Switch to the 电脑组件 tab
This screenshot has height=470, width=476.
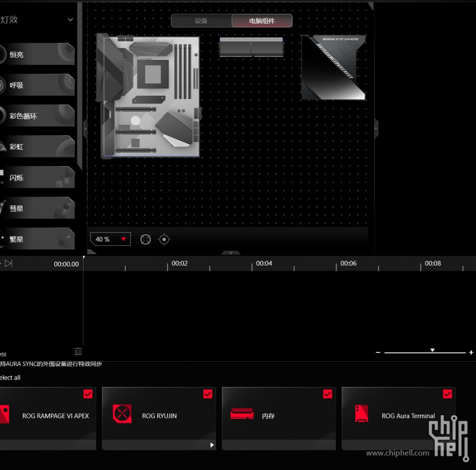pos(262,21)
